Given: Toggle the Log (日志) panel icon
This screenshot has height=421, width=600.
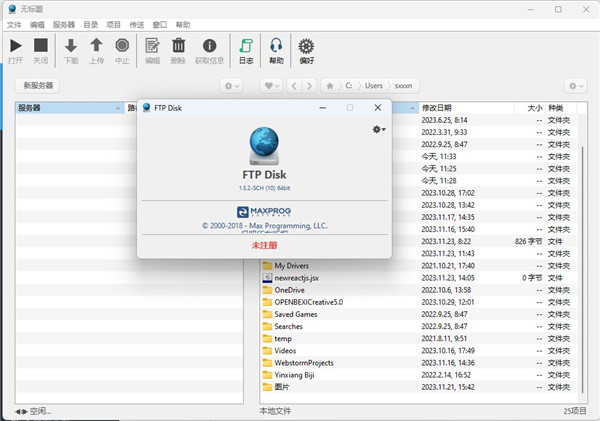Looking at the screenshot, I should click(x=246, y=46).
